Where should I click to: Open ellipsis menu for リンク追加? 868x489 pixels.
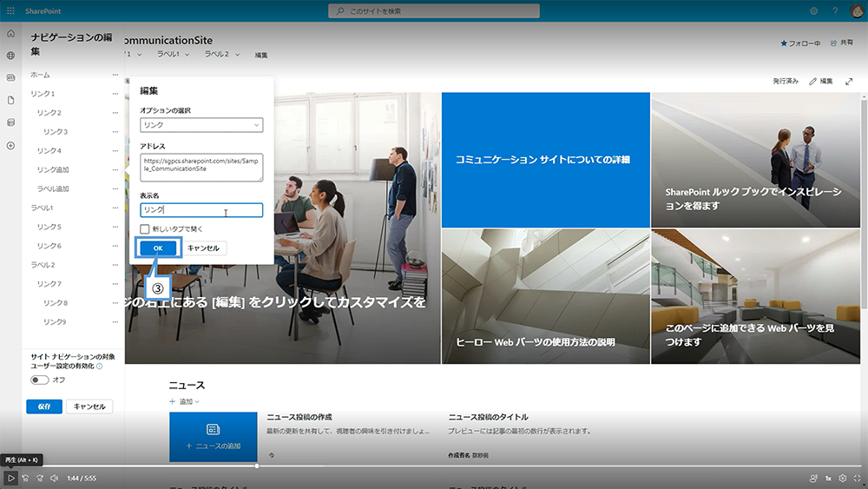115,169
